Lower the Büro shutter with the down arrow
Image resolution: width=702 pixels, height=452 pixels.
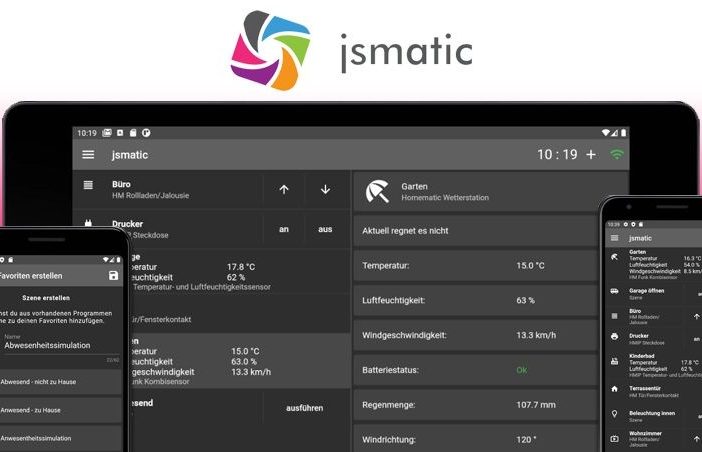click(x=325, y=189)
